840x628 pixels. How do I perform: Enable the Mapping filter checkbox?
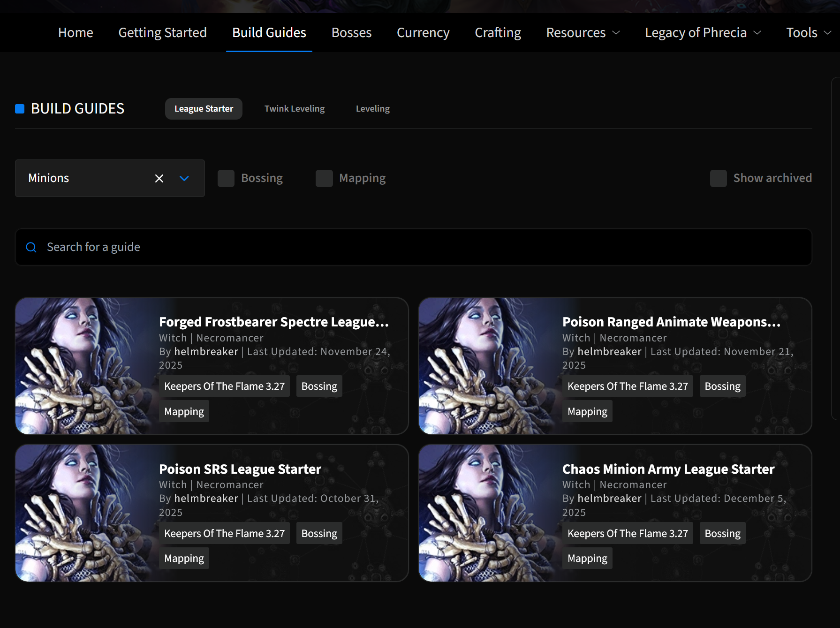coord(324,178)
